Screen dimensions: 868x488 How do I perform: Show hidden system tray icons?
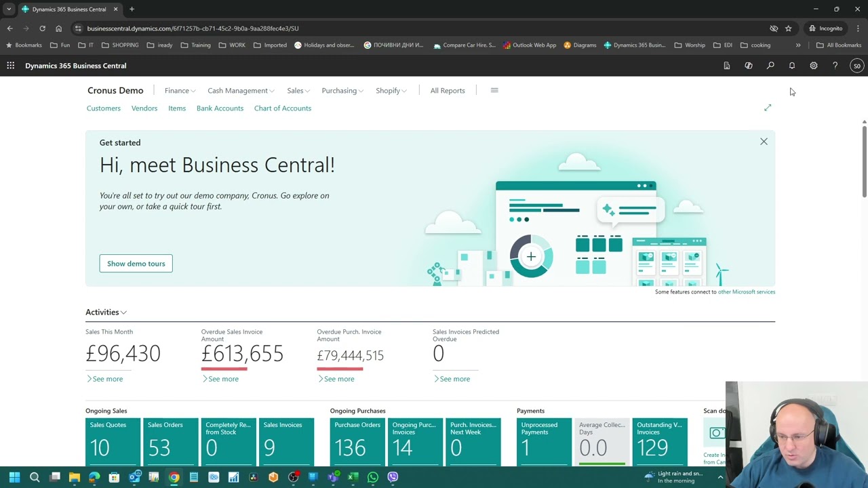pos(720,477)
